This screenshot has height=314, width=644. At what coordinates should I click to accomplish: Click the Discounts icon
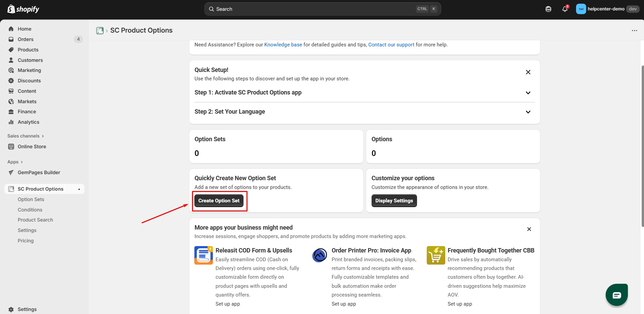pos(11,80)
